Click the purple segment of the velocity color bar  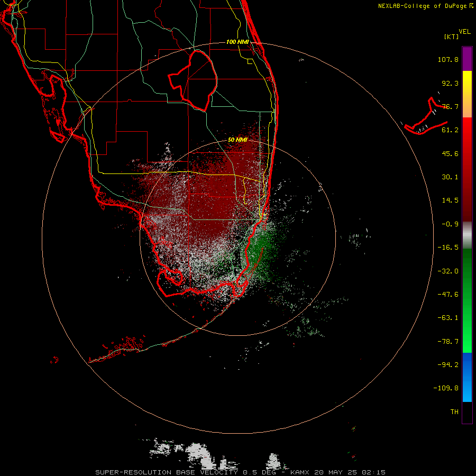[x=467, y=59]
